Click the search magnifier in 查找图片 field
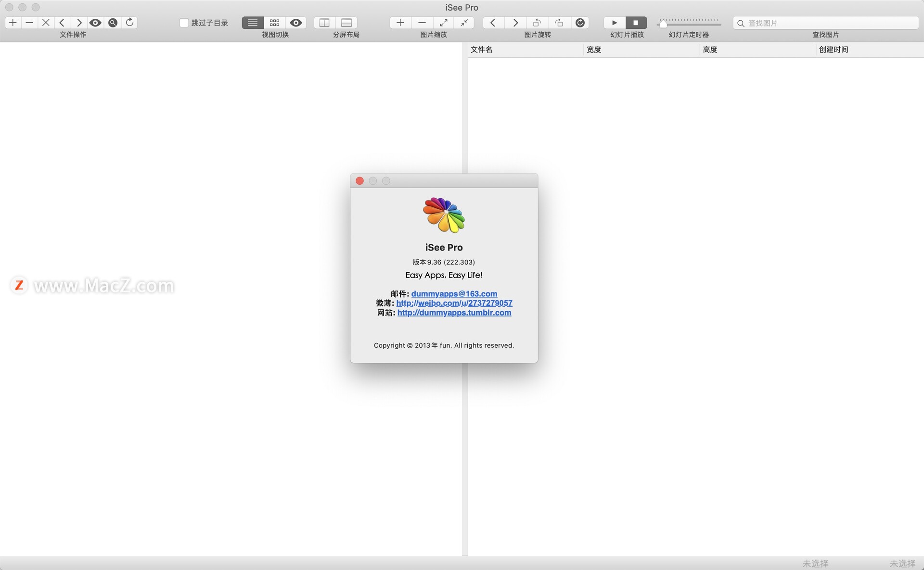Screen dimensions: 924x570 [x=741, y=23]
